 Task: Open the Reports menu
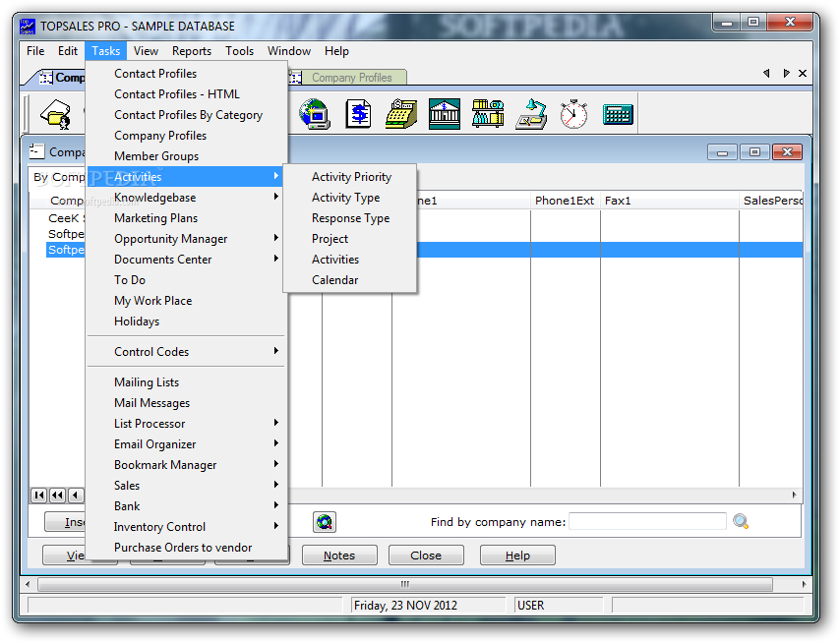191,51
